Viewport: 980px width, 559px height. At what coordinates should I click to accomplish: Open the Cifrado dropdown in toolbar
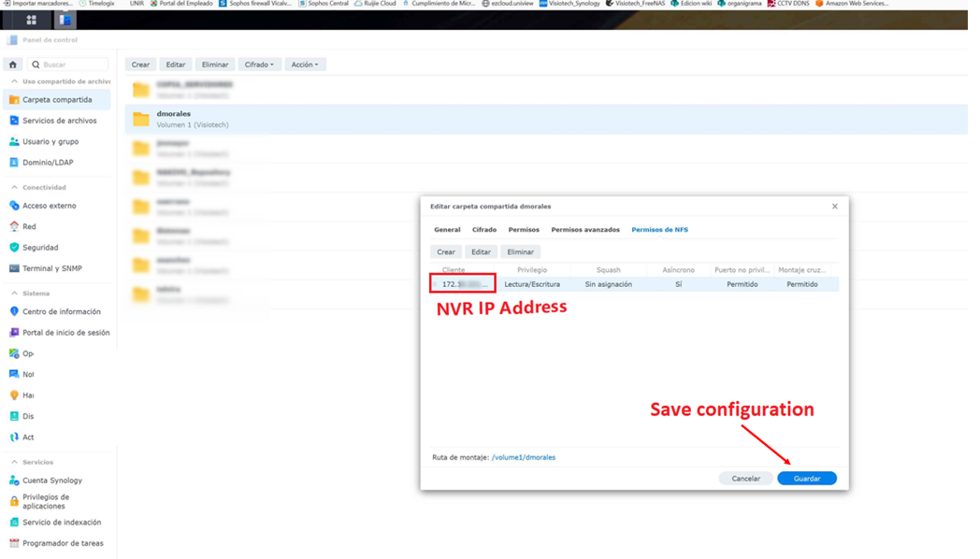(x=259, y=64)
